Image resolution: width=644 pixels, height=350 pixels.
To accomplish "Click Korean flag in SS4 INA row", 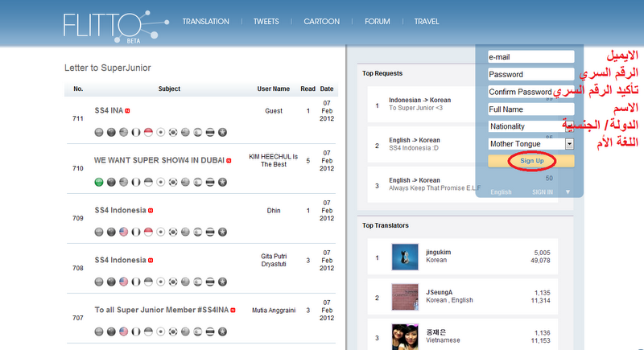I will pyautogui.click(x=173, y=132).
